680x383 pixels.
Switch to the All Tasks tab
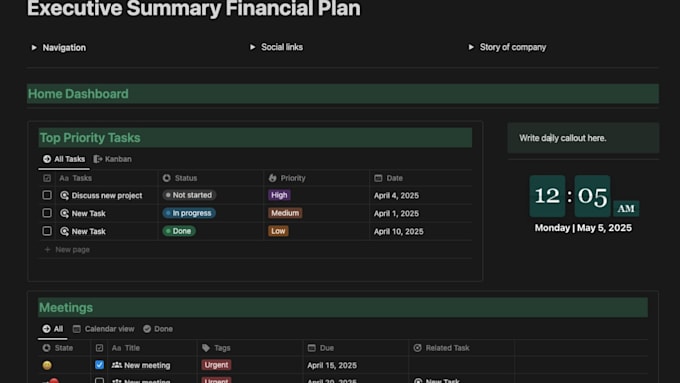tap(64, 159)
